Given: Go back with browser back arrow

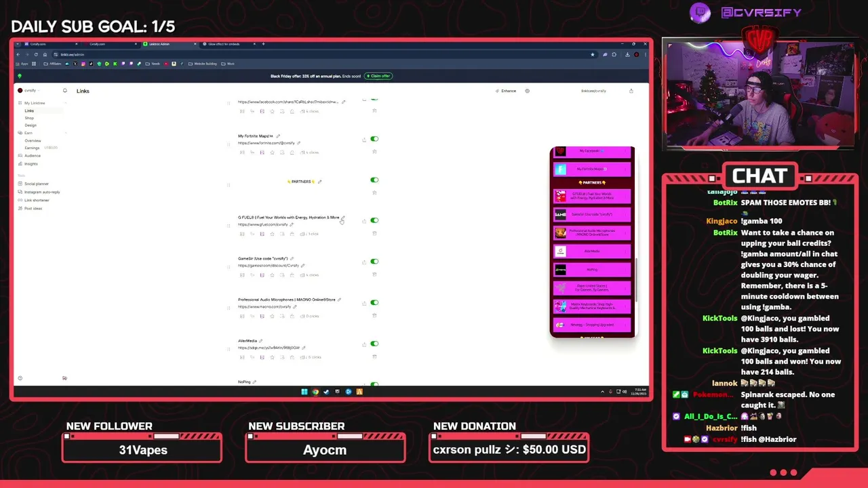Looking at the screenshot, I should (19, 54).
